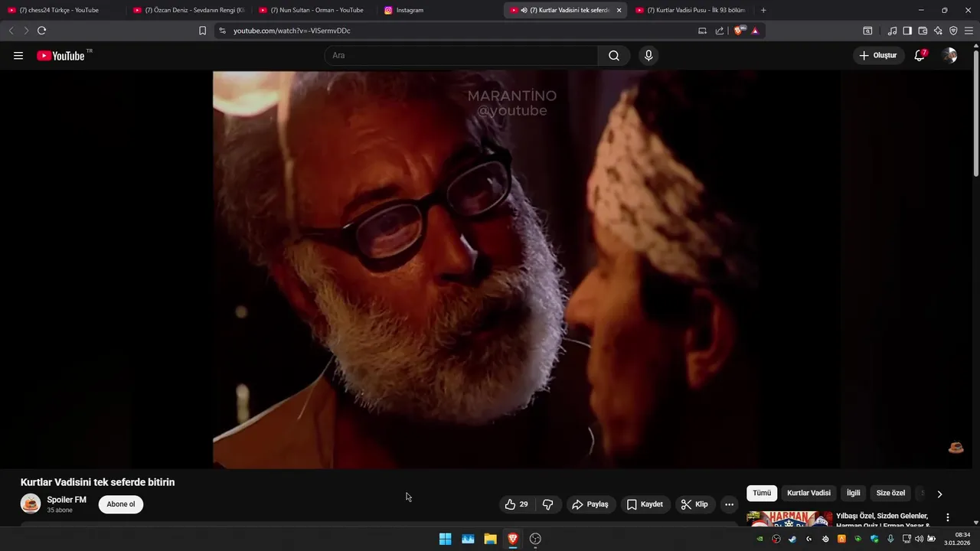Image resolution: width=980 pixels, height=551 pixels.
Task: Open the more actions three-dot menu
Action: click(729, 504)
